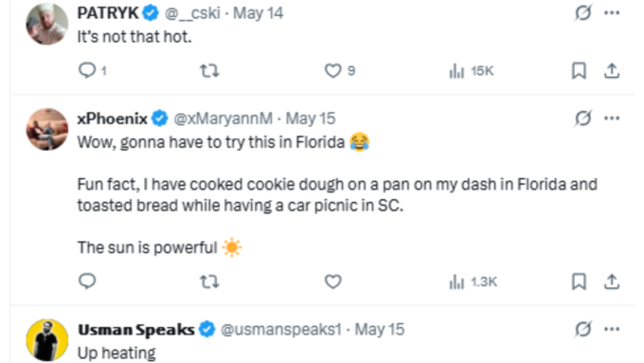Screen dimensions: 644x363
Task: View analytics showing 1.3K views
Action: [x=473, y=282]
